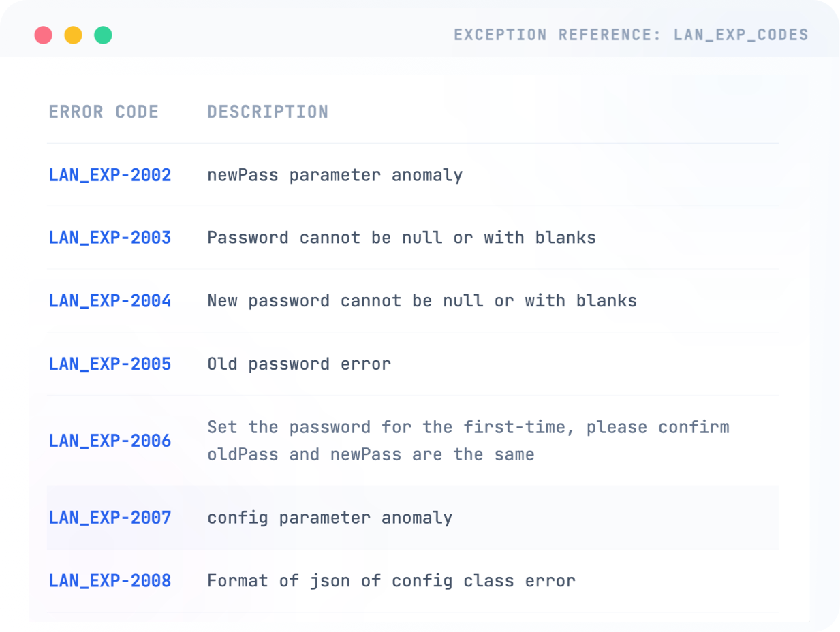Click the ERROR CODE column header

tap(104, 112)
